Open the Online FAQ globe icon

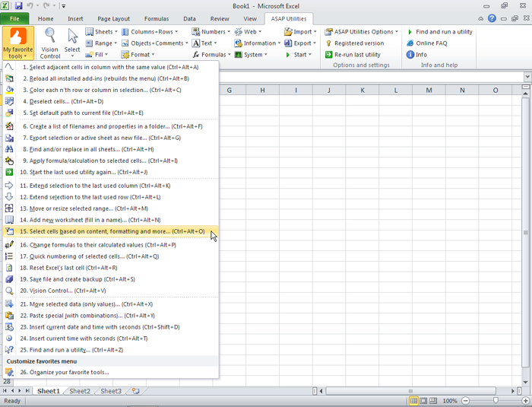point(410,43)
